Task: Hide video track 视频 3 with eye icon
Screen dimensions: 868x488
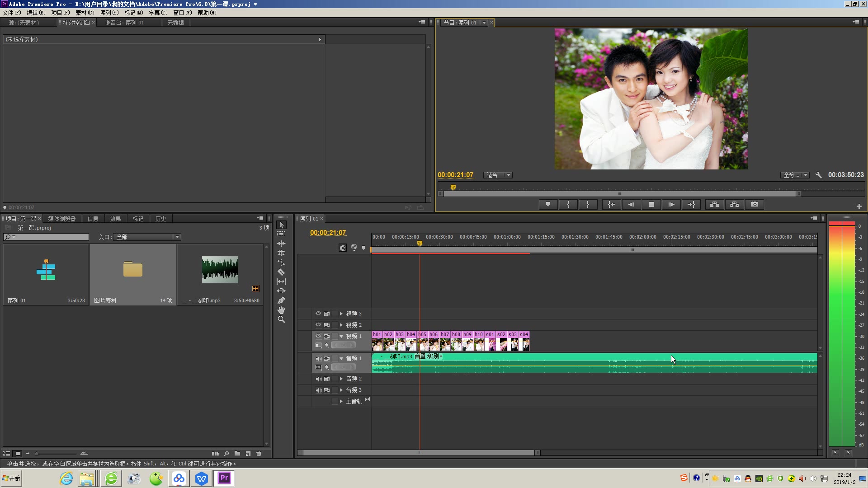Action: 318,314
